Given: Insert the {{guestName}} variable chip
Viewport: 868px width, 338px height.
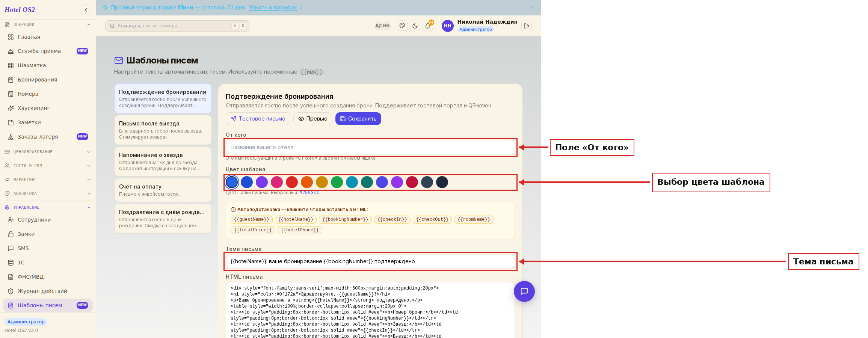Looking at the screenshot, I should 252,220.
